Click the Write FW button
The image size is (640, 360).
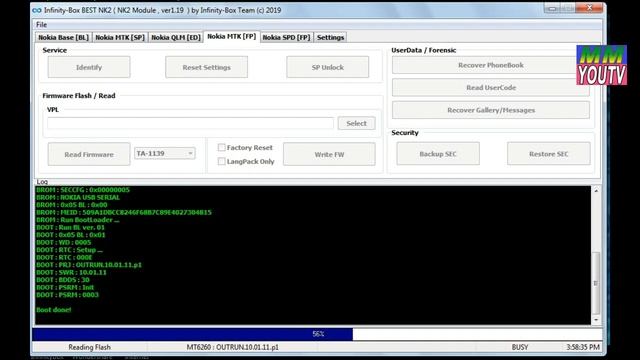point(329,154)
